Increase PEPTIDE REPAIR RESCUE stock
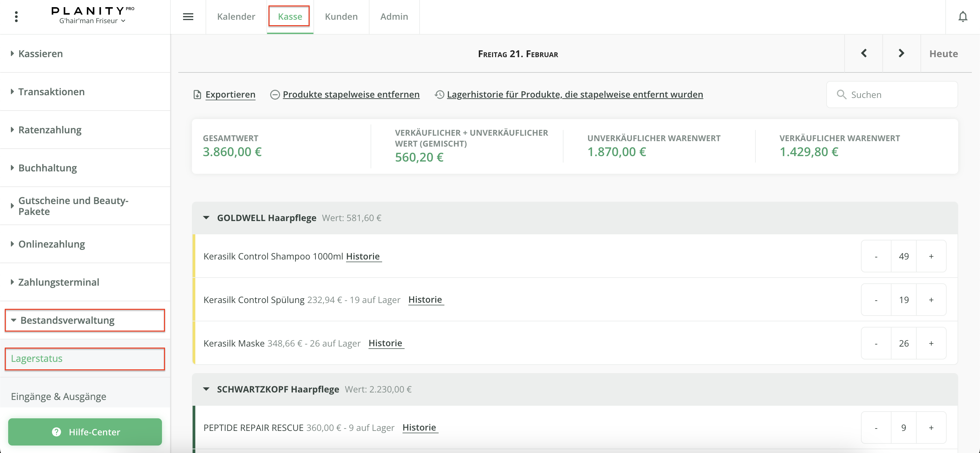This screenshot has width=980, height=453. click(x=931, y=428)
